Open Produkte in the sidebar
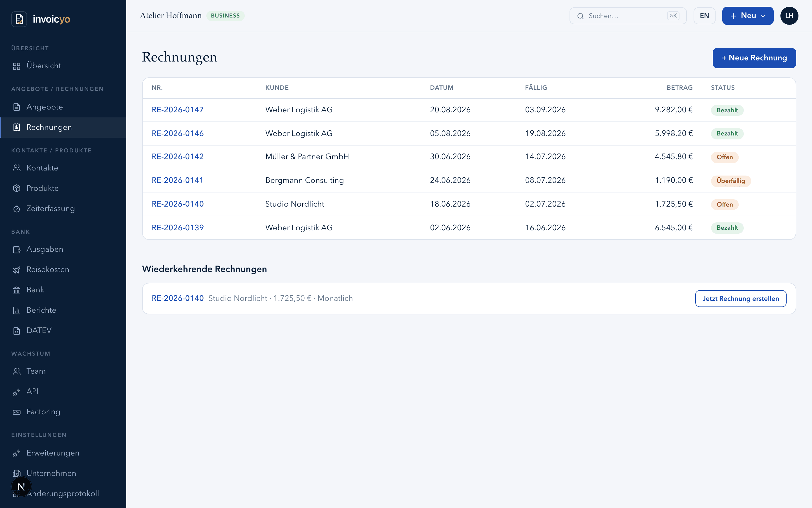812x508 pixels. (x=63, y=188)
